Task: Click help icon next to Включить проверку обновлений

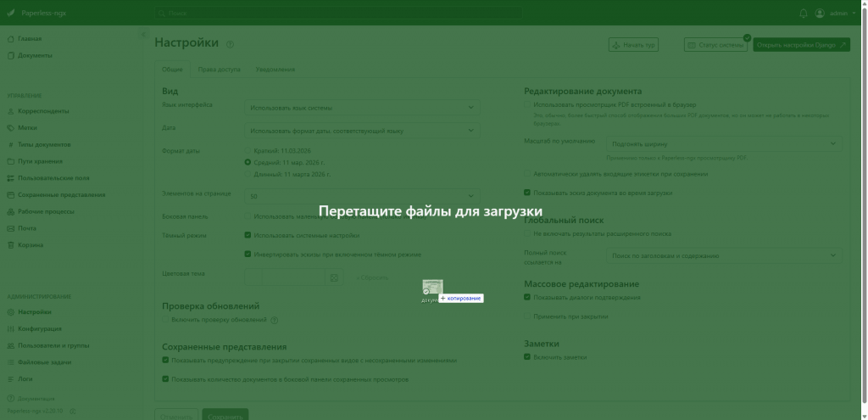Action: pos(275,320)
